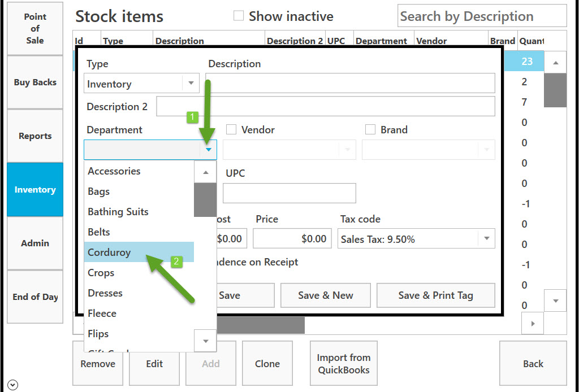
Task: Click the circled down-chevron icon at bottom left
Action: 12,385
